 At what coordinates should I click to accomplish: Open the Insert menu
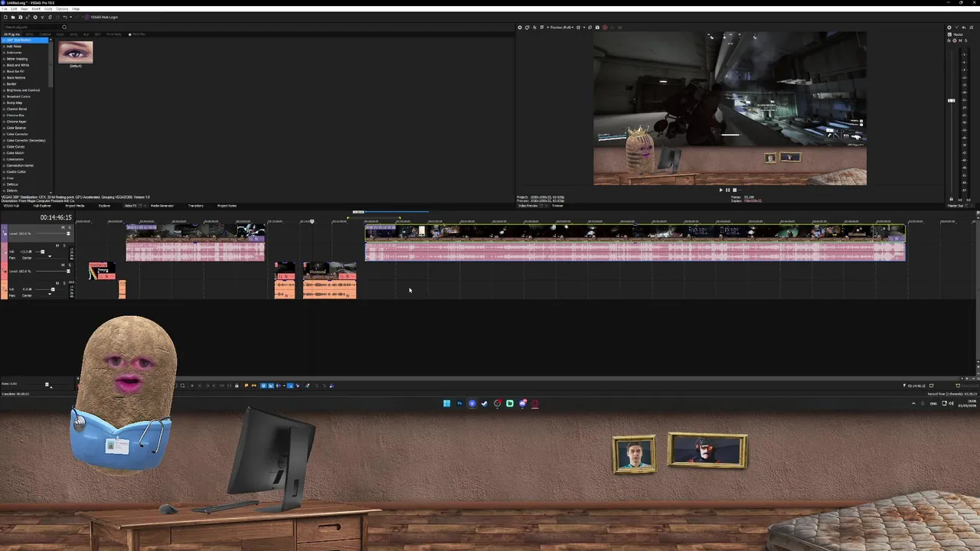point(36,8)
